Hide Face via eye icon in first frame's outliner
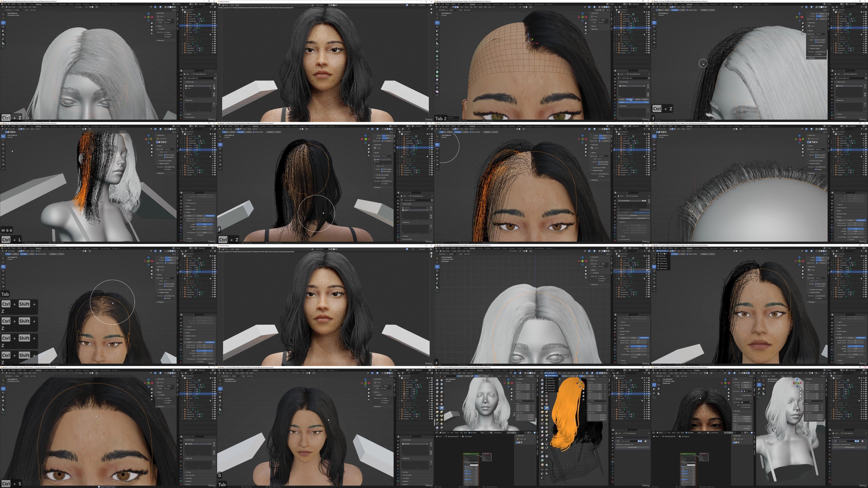This screenshot has height=488, width=868. [212, 23]
